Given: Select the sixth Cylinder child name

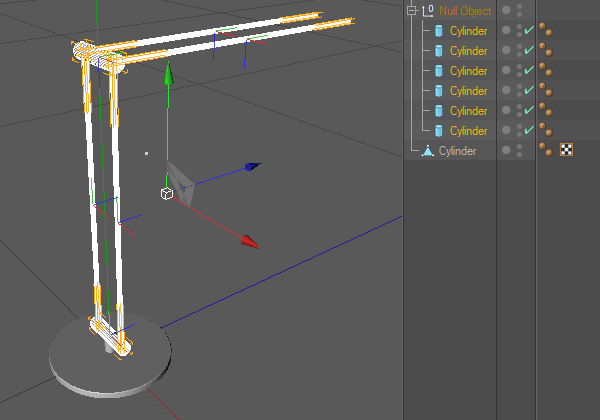Looking at the screenshot, I should (x=468, y=131).
